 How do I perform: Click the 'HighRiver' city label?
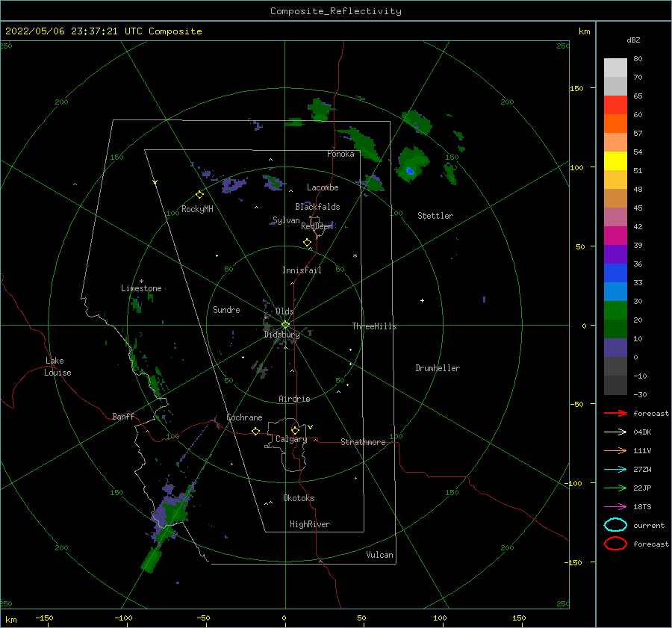pyautogui.click(x=310, y=524)
